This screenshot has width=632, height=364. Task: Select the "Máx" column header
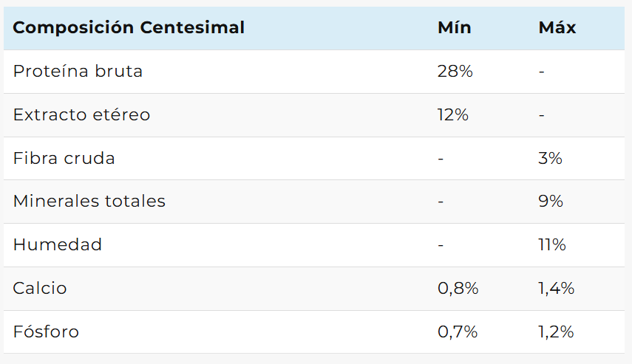coord(557,28)
